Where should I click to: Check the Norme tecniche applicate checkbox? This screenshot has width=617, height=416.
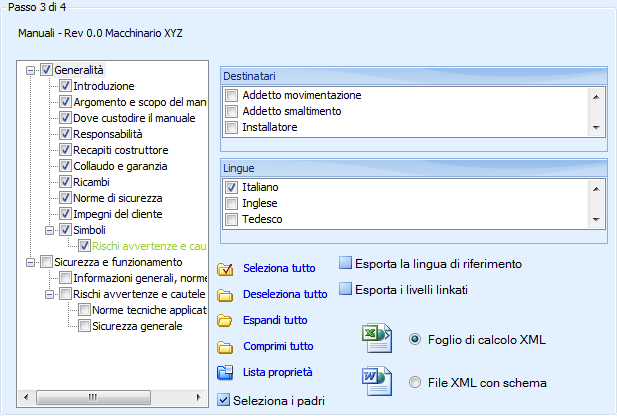click(84, 310)
